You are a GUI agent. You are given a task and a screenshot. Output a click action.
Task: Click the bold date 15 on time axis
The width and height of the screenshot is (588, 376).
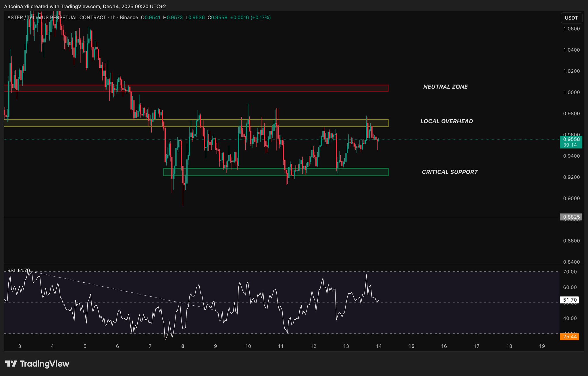coord(411,346)
